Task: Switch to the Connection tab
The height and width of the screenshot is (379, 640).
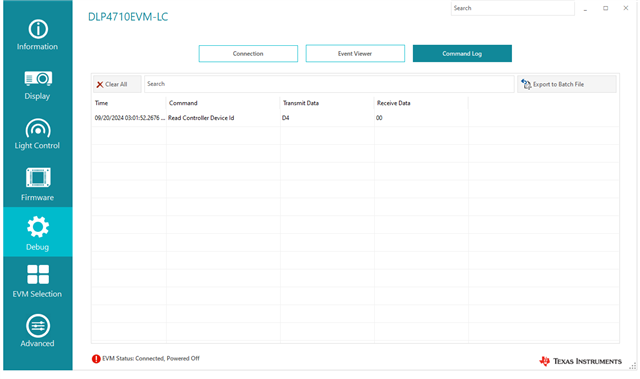Action: click(x=248, y=53)
